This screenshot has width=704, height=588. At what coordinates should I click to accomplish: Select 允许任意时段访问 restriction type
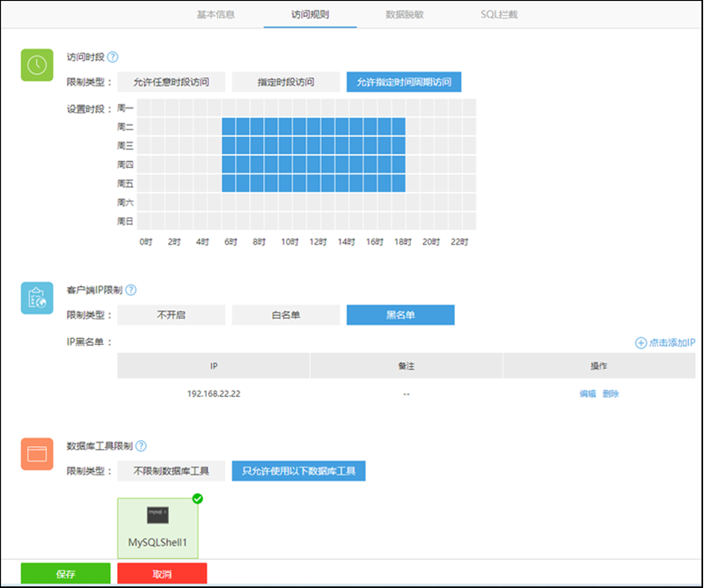pos(172,82)
